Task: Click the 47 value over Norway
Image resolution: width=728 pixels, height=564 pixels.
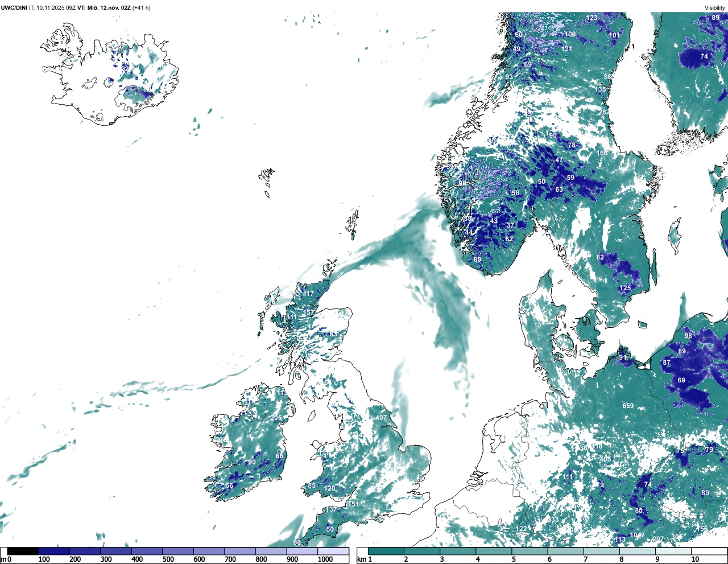Action: pyautogui.click(x=559, y=160)
